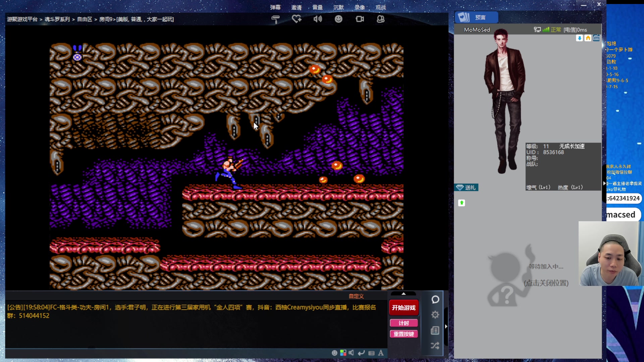The image size is (644, 362).
Task: Click the 豪气 (Lv1) label
Action: (538, 187)
